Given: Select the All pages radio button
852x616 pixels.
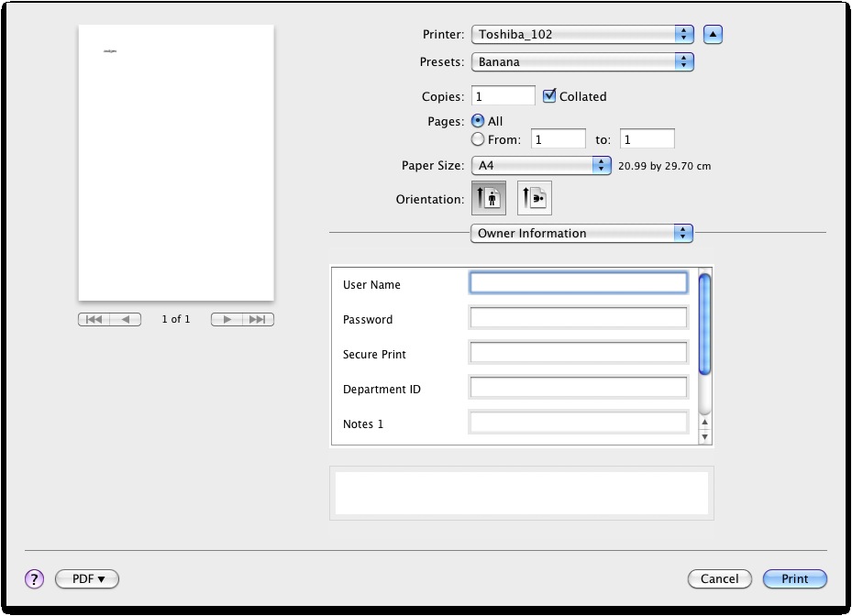Looking at the screenshot, I should (478, 121).
